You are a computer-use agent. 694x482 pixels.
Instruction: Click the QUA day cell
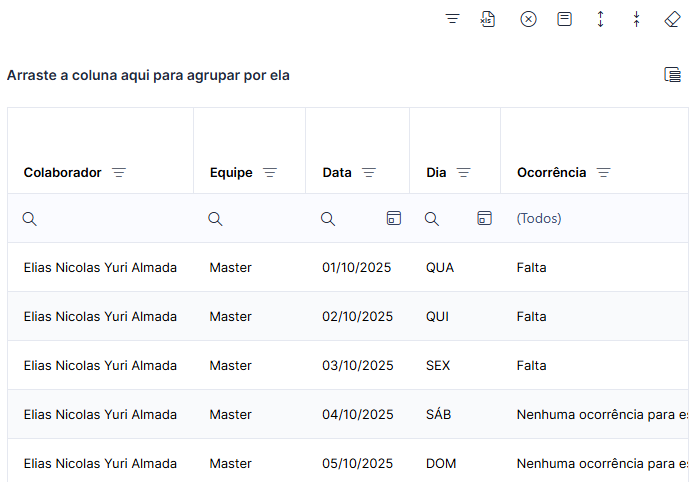(x=440, y=267)
